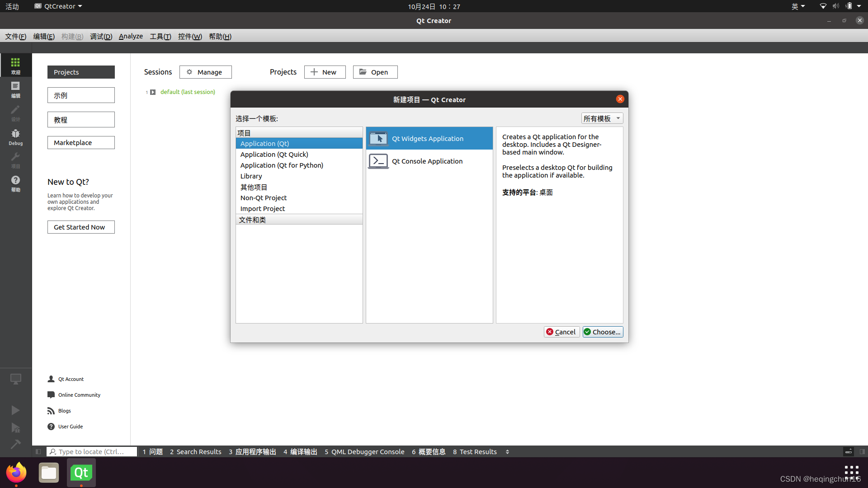Viewport: 868px width, 488px height.
Task: Open 文件(F) menu
Action: (16, 36)
